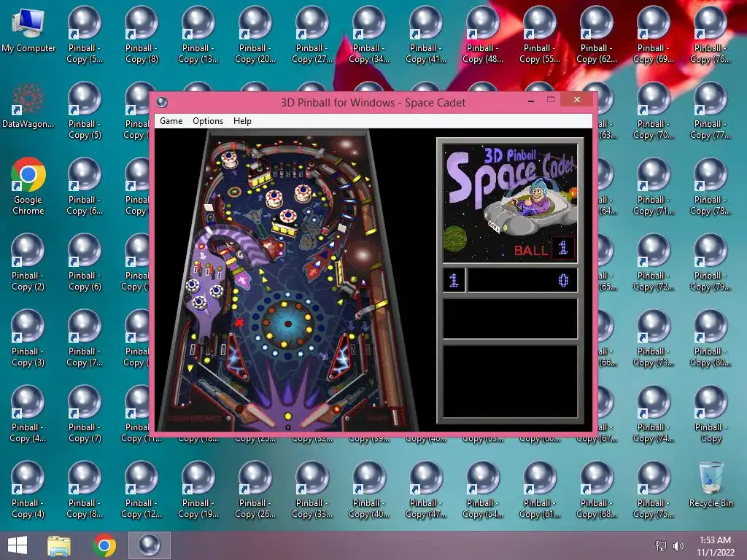The height and width of the screenshot is (560, 747).
Task: Click the BALL number indicator
Action: click(562, 248)
